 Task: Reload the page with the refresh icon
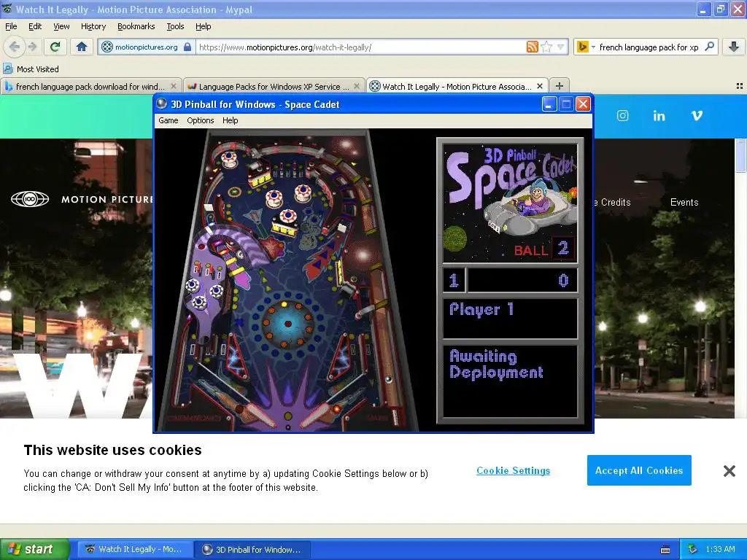pos(55,47)
